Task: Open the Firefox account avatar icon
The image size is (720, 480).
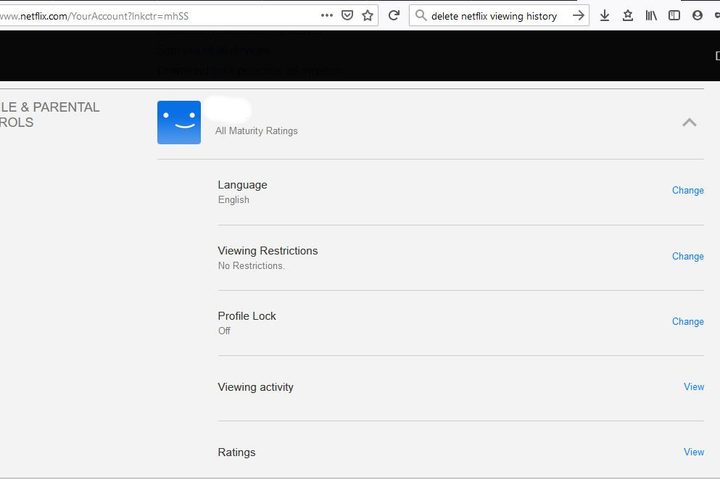Action: [698, 16]
